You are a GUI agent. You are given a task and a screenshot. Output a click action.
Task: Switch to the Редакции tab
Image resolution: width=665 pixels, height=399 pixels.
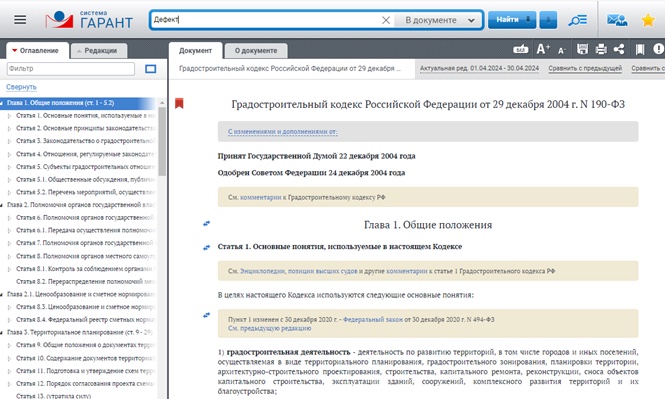pyautogui.click(x=99, y=50)
